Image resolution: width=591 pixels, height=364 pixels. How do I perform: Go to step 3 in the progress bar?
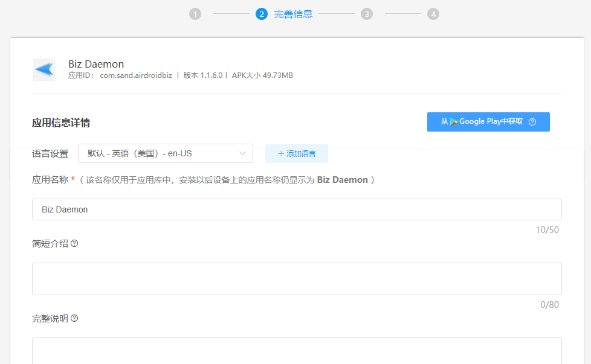pyautogui.click(x=367, y=14)
